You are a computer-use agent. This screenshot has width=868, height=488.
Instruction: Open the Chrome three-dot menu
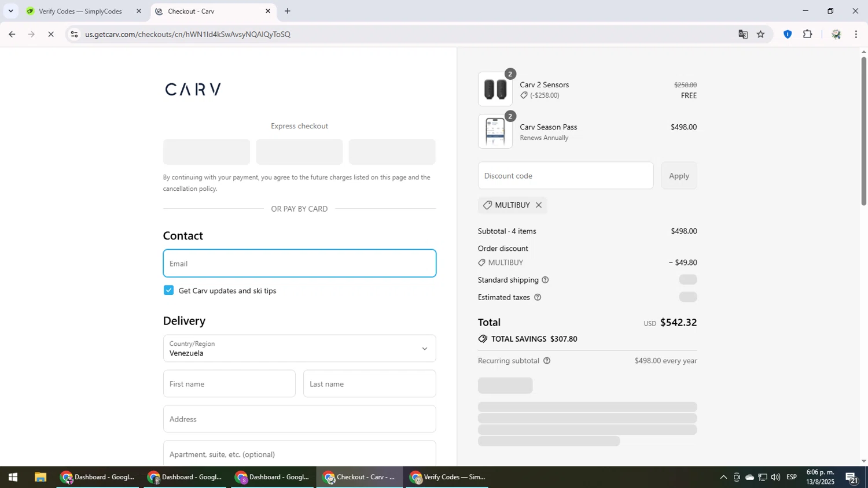856,34
